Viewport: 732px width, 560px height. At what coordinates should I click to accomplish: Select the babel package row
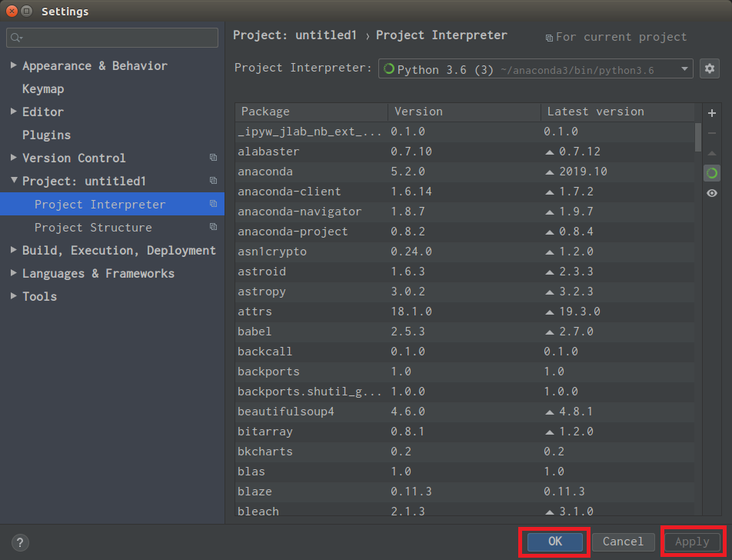[x=465, y=332]
